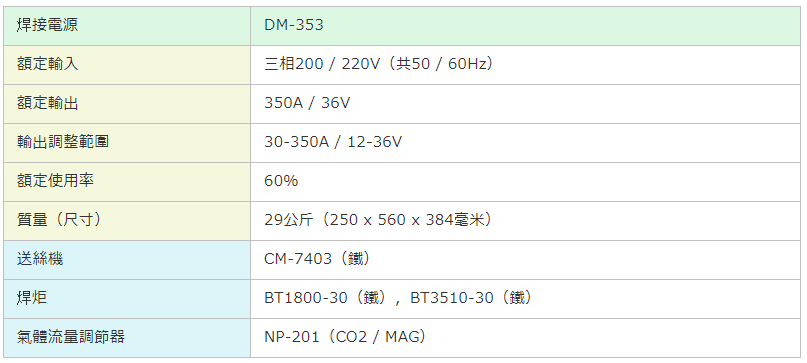This screenshot has height=363, width=807.
Task: Click the 焊接電源 header cell
Action: tap(127, 26)
